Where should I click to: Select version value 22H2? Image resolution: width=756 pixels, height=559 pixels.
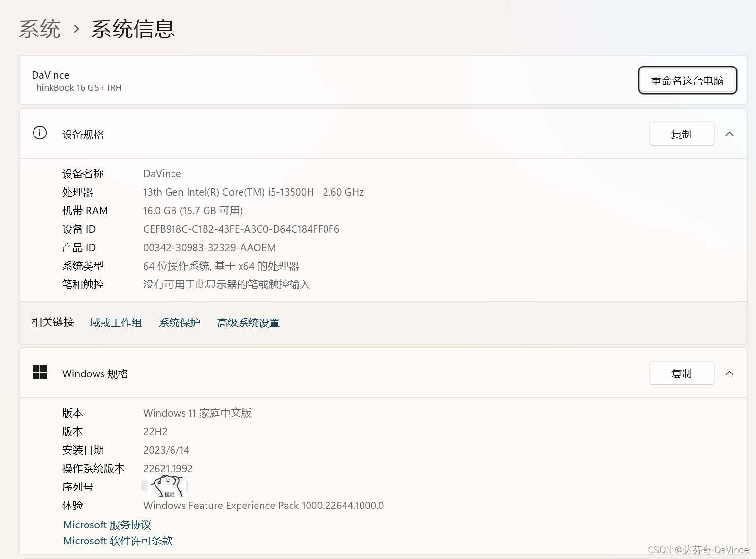pyautogui.click(x=155, y=432)
